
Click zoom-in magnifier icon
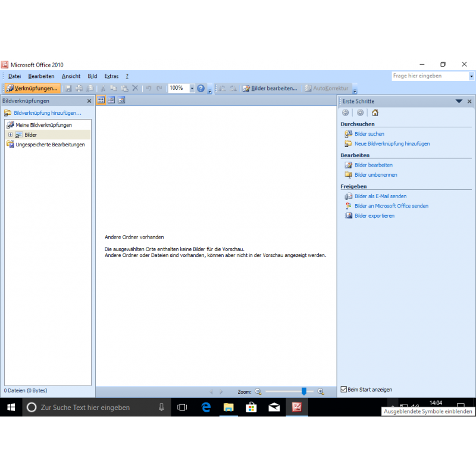click(321, 392)
